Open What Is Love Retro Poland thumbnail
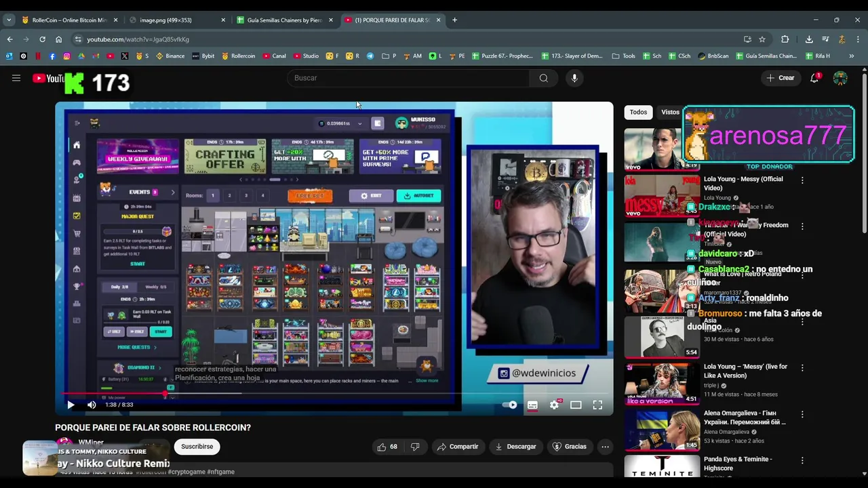Viewport: 868px width, 488px height. pyautogui.click(x=662, y=291)
